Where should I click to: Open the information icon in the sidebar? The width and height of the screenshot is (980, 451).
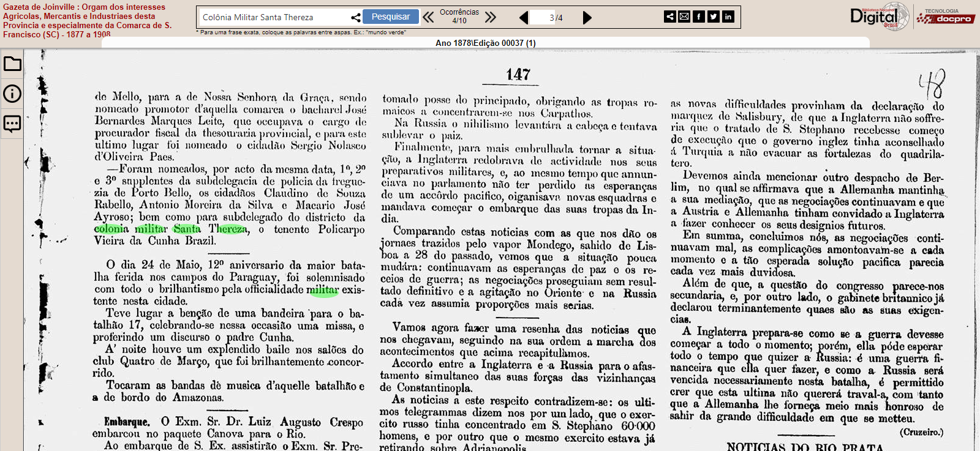click(x=12, y=94)
